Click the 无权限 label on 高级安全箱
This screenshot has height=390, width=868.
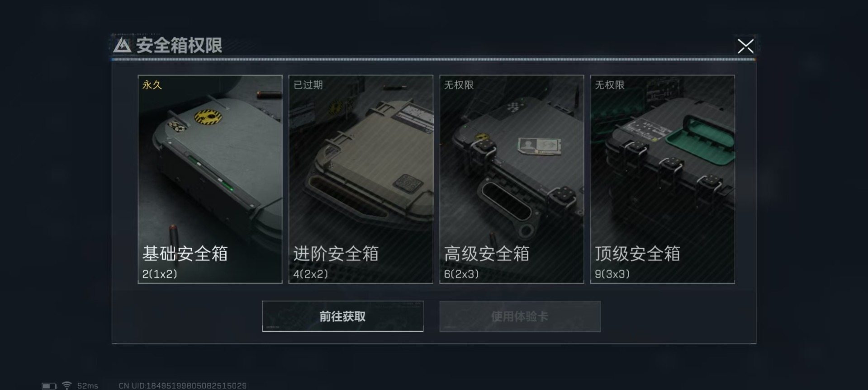point(459,85)
